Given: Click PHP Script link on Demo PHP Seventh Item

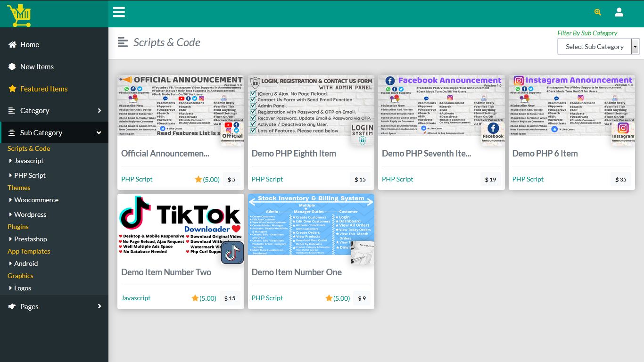Looking at the screenshot, I should click(397, 179).
